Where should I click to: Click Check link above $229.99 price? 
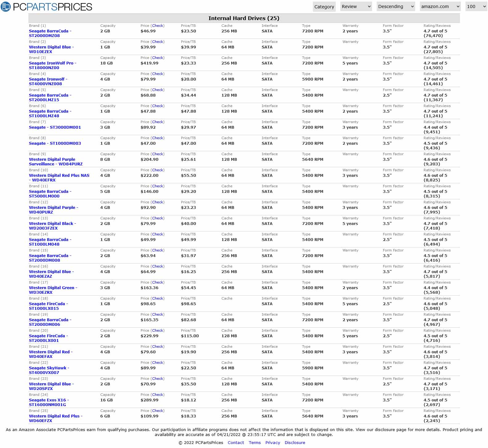(158, 330)
